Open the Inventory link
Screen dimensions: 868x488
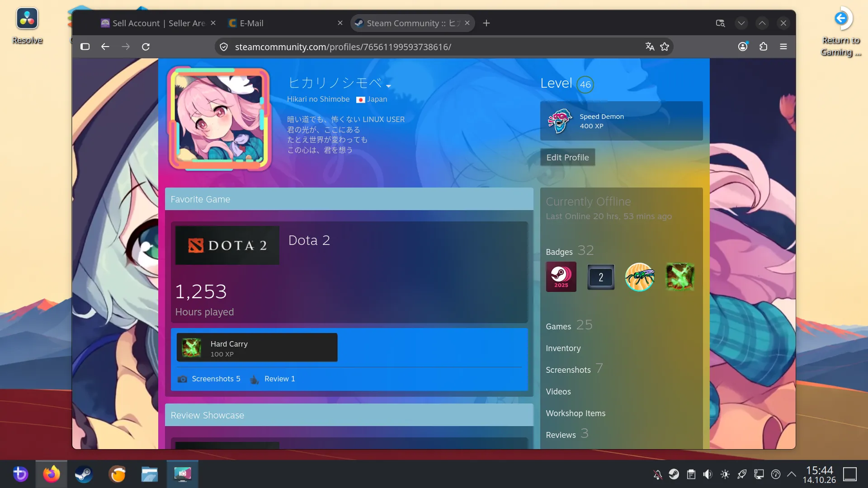(x=563, y=348)
